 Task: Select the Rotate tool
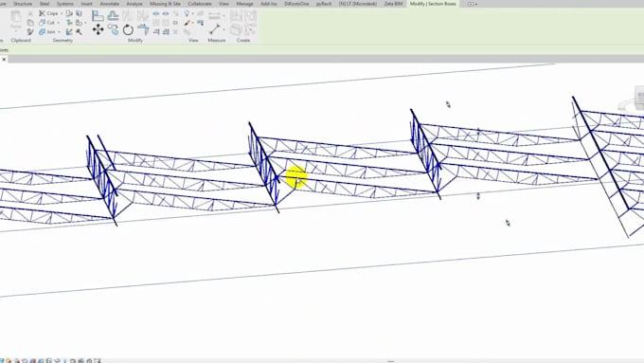(128, 29)
